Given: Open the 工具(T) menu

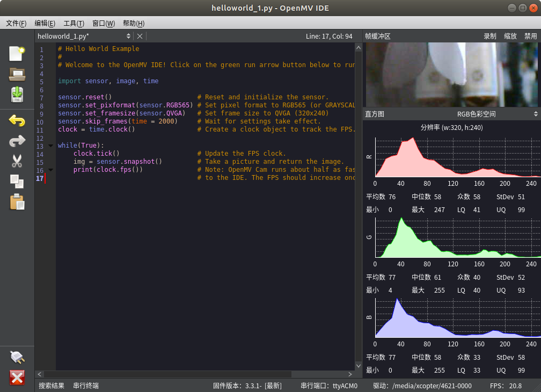Looking at the screenshot, I should click(x=73, y=23).
